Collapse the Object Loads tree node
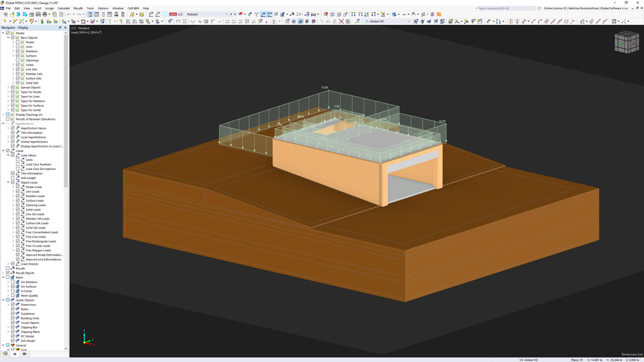The width and height of the screenshot is (644, 362). click(x=8, y=182)
